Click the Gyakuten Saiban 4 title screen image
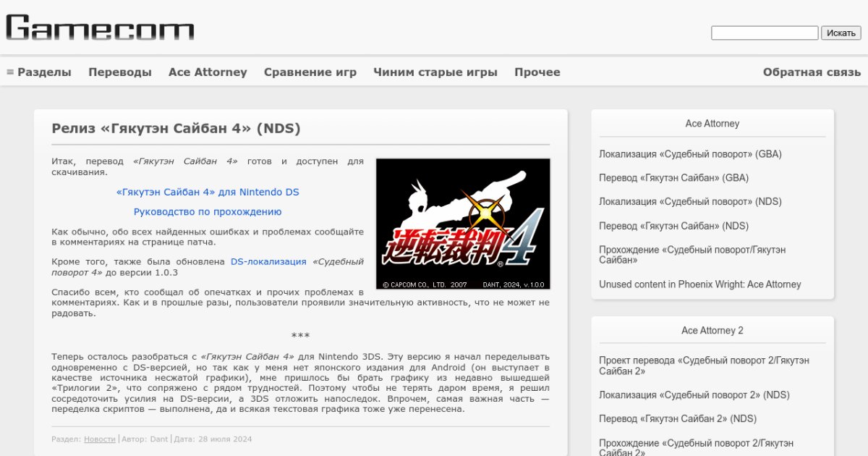Screen dimensions: 868x456 click(463, 224)
